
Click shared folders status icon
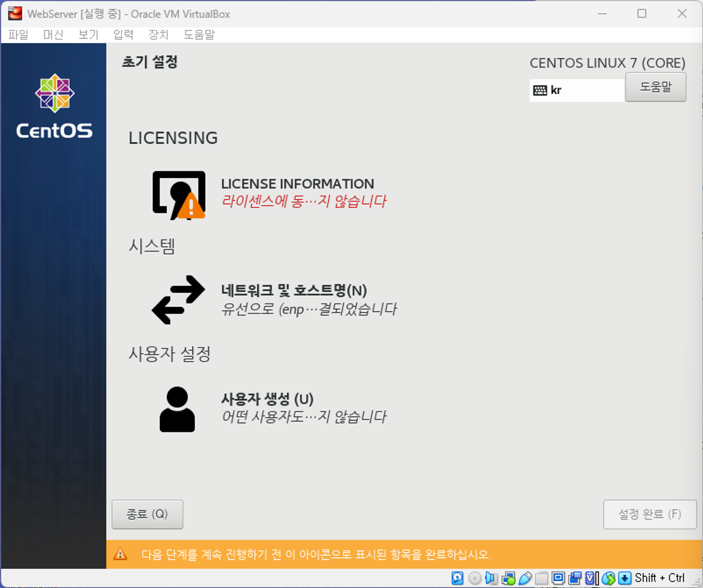541,578
